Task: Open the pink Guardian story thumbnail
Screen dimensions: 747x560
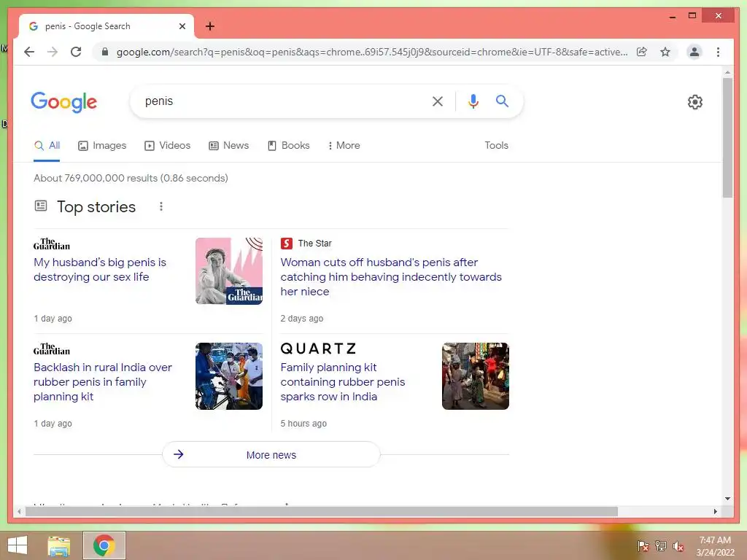Action: pyautogui.click(x=228, y=271)
